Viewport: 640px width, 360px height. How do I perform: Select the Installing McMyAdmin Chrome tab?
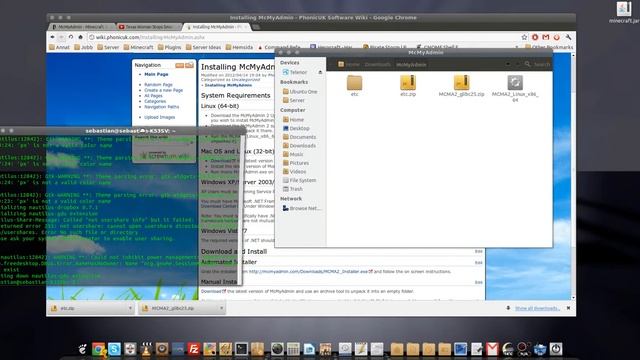coord(216,27)
